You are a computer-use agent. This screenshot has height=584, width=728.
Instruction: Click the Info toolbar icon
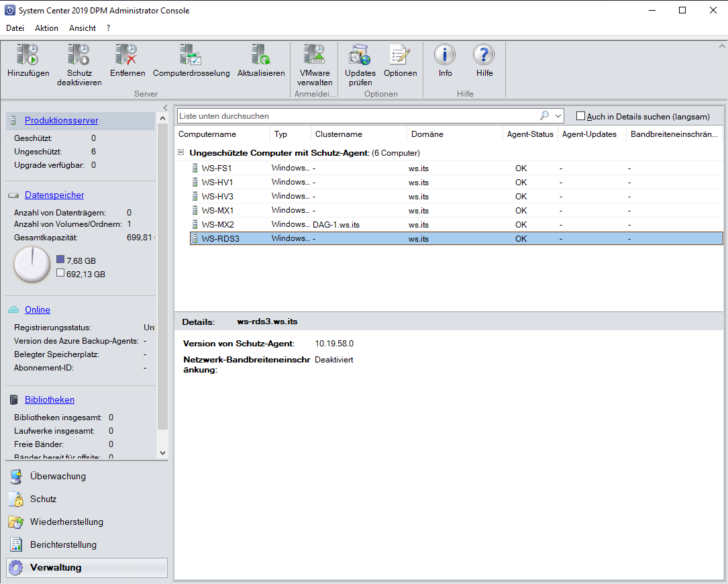(445, 54)
